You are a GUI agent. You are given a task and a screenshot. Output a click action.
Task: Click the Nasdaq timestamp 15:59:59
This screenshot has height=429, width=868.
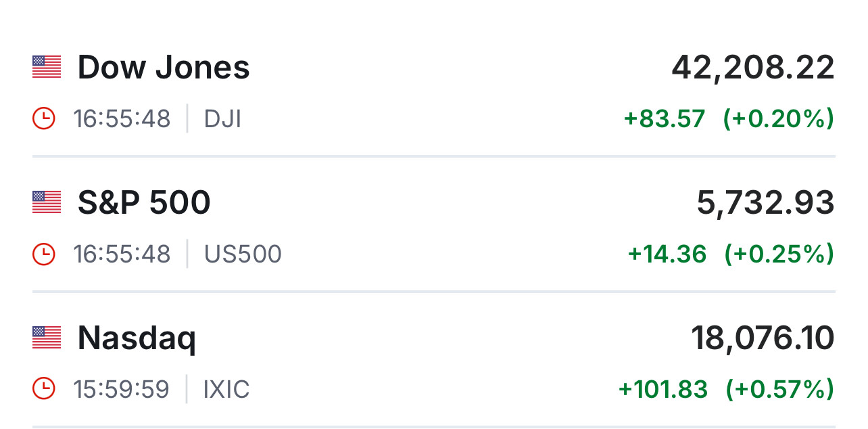tap(122, 390)
